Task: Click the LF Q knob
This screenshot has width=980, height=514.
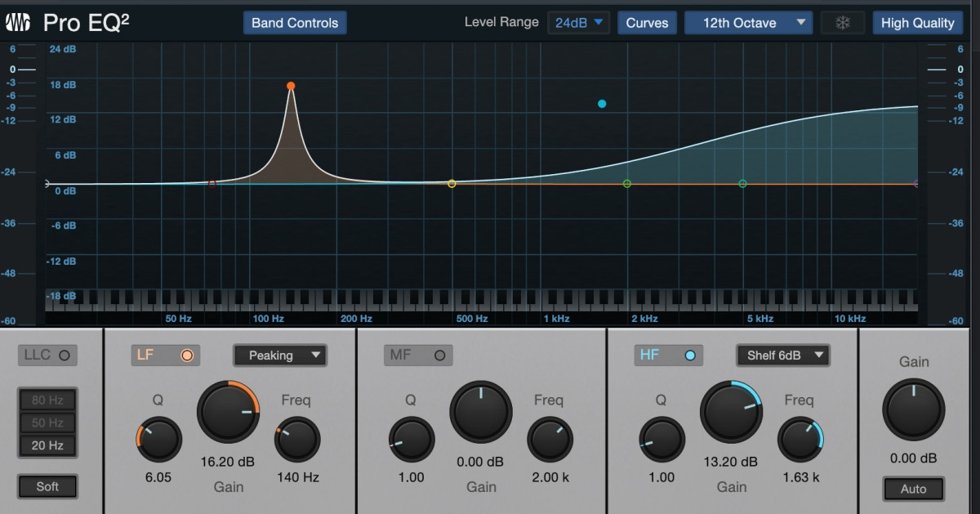Action: tap(158, 440)
